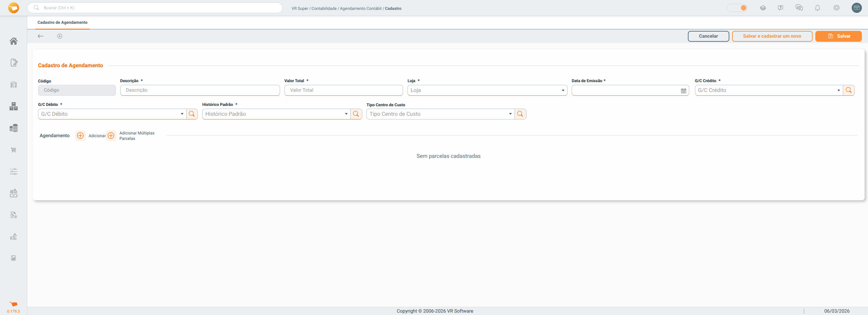868x315 pixels.
Task: Expand the Loja dropdown
Action: pyautogui.click(x=563, y=90)
